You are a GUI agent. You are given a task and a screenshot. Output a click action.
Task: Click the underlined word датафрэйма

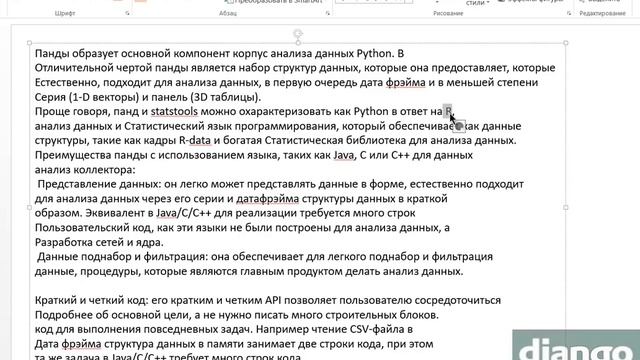(x=267, y=199)
